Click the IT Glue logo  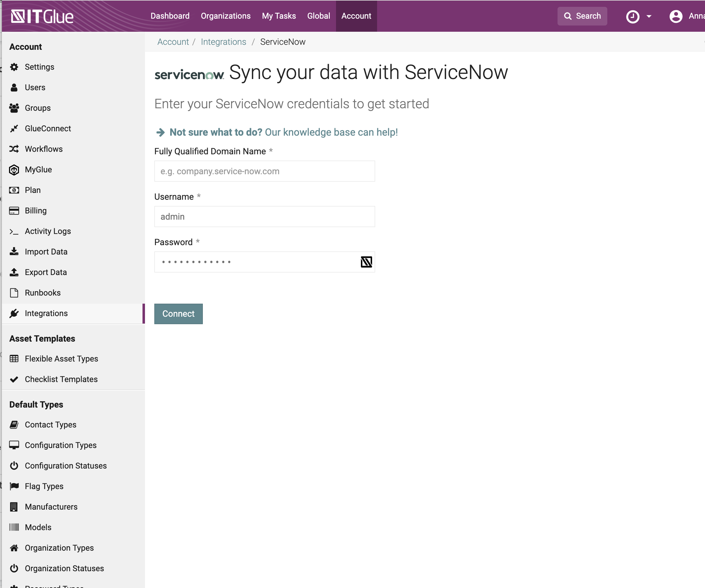(x=42, y=16)
